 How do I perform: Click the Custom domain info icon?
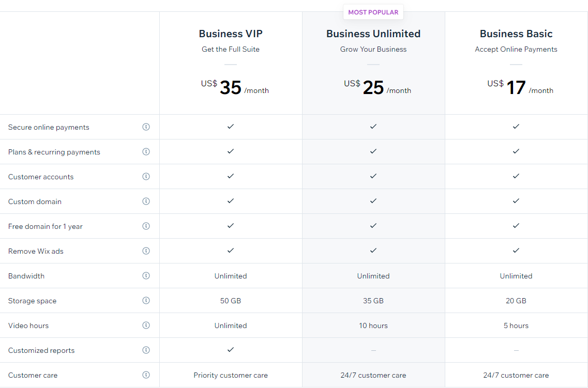(146, 201)
